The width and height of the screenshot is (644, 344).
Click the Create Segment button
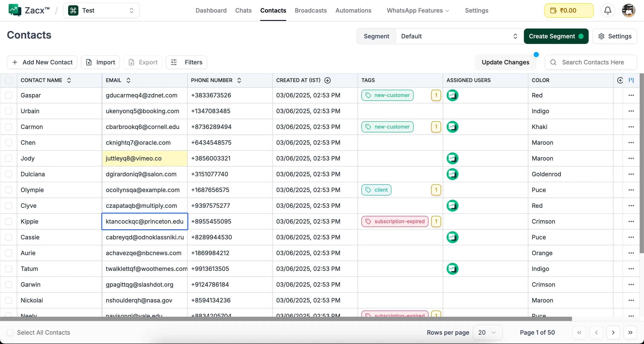(x=556, y=36)
